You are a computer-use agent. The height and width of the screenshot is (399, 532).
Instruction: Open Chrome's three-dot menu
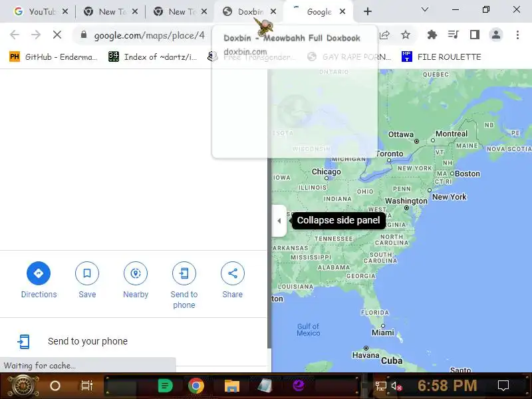[517, 35]
